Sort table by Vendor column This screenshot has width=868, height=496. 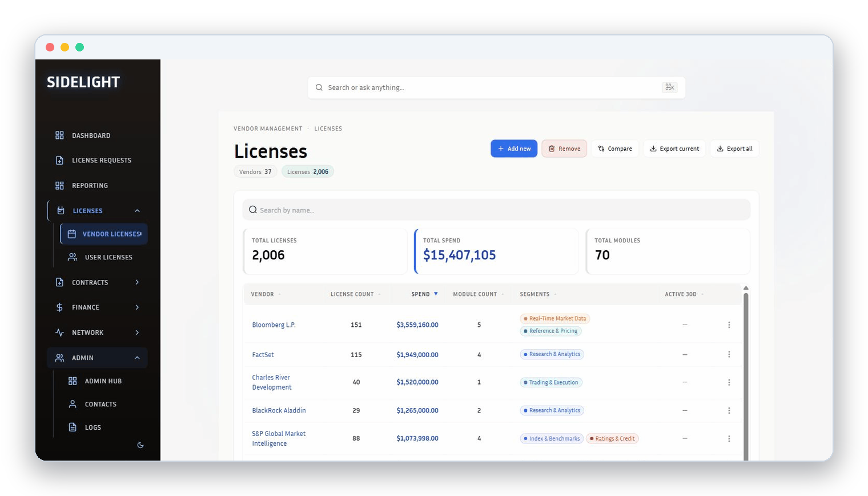pos(266,294)
